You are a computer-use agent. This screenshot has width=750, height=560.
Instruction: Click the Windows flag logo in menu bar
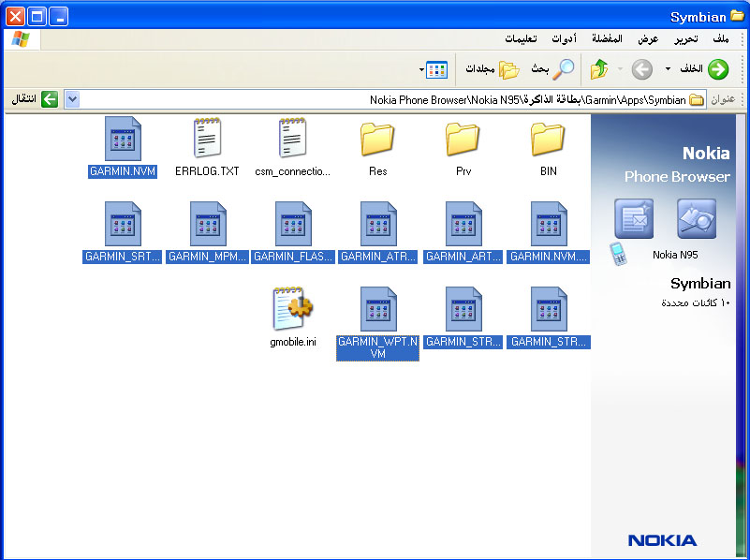click(21, 38)
